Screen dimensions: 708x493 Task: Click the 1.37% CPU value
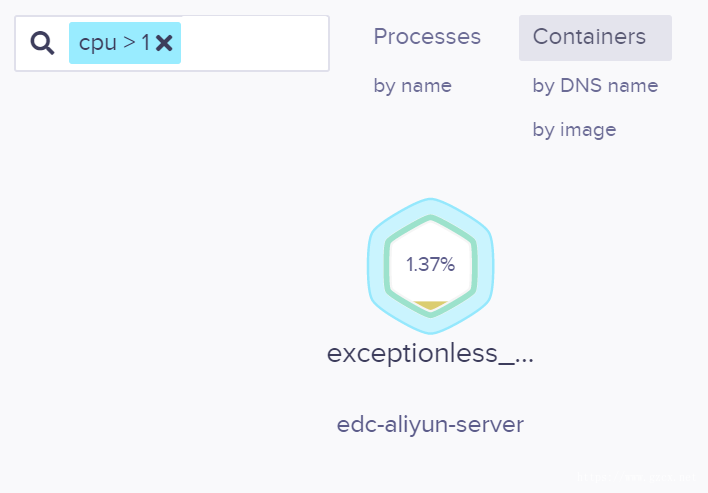(x=430, y=265)
